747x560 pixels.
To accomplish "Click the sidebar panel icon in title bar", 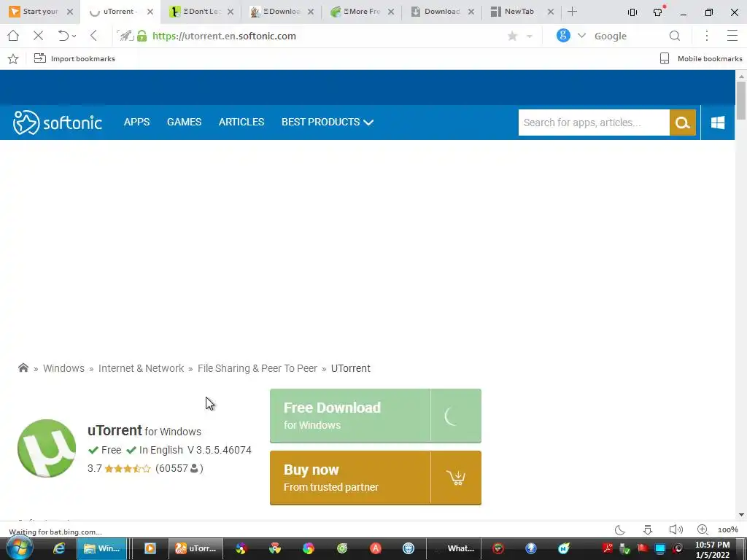I will [x=632, y=12].
